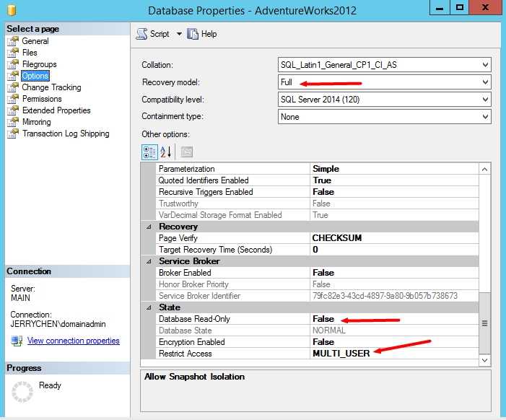506x420 pixels.
Task: Click the icon beside Files page
Action: (13, 52)
